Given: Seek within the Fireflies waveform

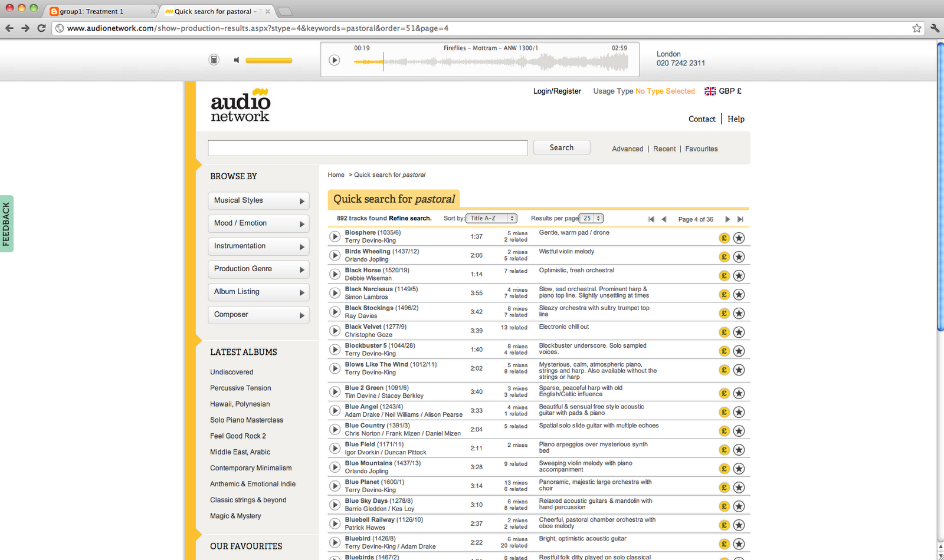Looking at the screenshot, I should (x=491, y=62).
